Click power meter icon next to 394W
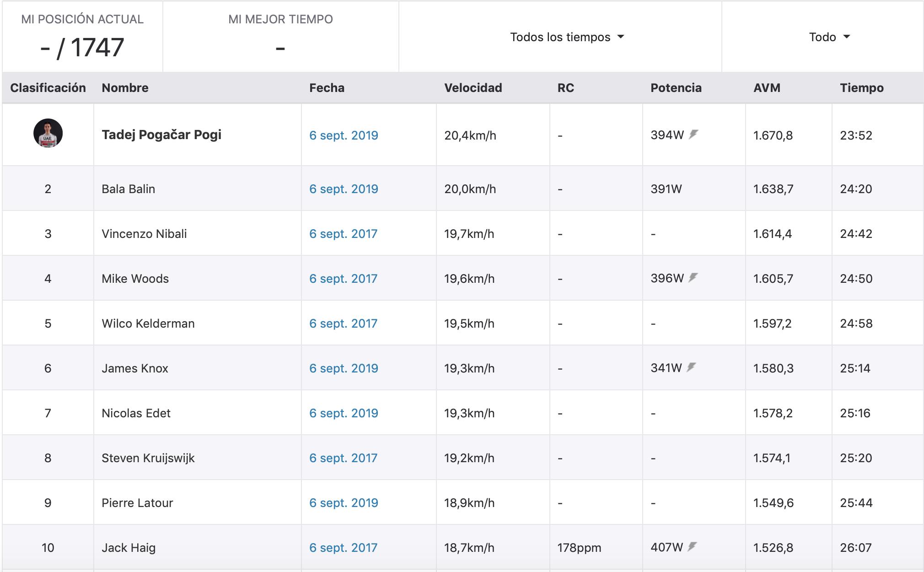 coord(693,135)
